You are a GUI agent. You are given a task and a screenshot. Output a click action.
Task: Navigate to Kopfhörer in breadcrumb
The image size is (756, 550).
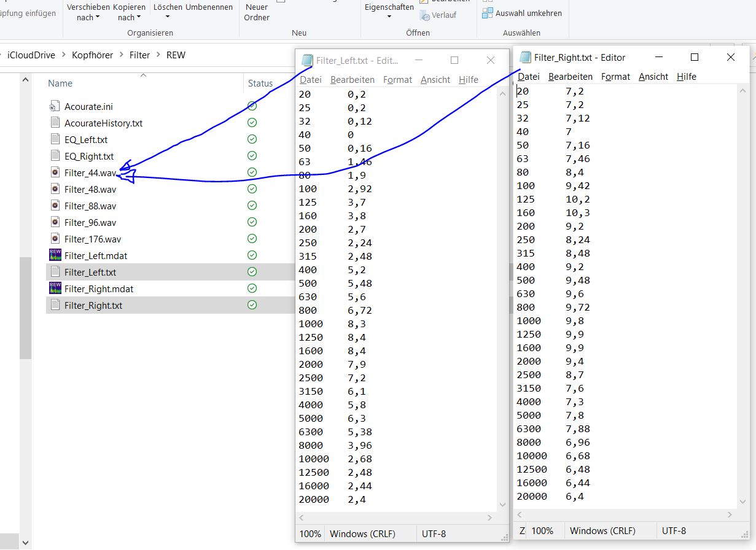[x=93, y=55]
